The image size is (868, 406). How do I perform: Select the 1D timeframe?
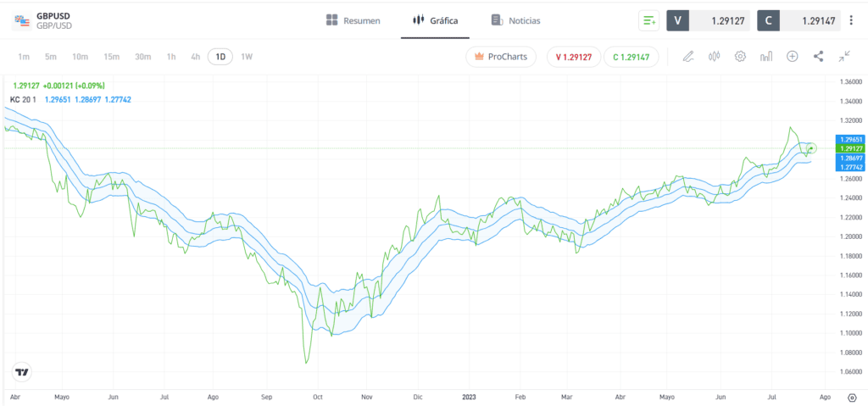(x=220, y=57)
